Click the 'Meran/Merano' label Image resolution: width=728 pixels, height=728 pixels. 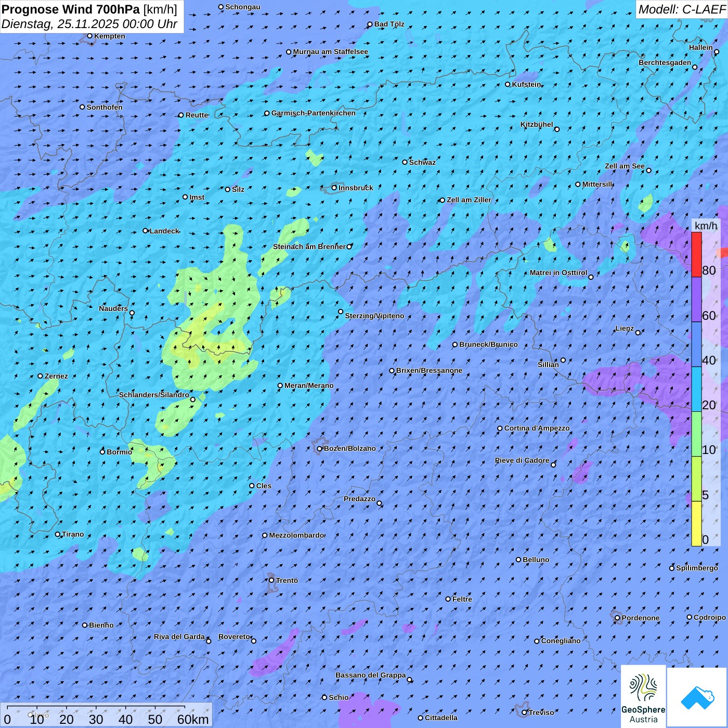click(x=309, y=385)
